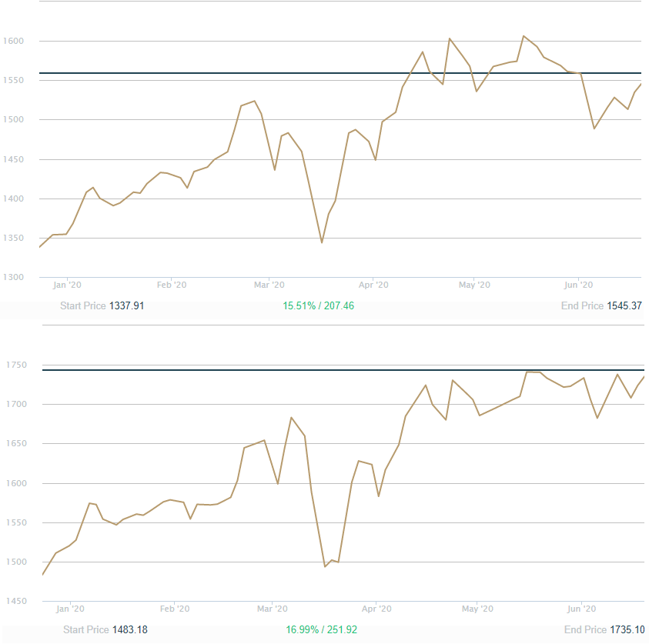Click the dark horizontal reference line in bottom chart
This screenshot has width=649, height=644.
[231, 370]
